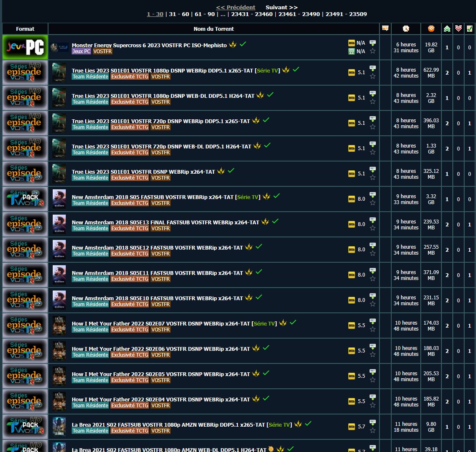Click the IMDb icon on New Amsterdam S05E13 row
This screenshot has width=476, height=452.
pyautogui.click(x=352, y=224)
